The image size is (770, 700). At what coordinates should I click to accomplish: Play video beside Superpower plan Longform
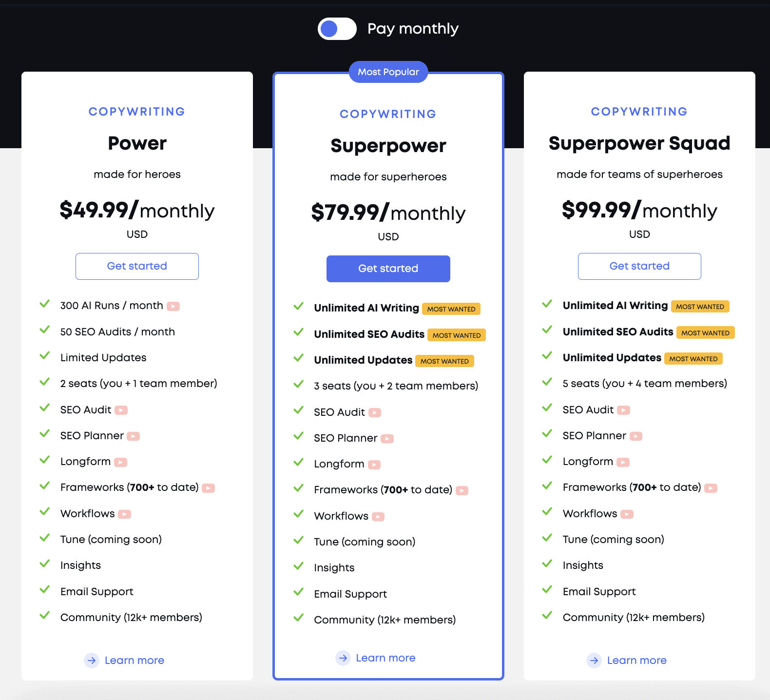[x=374, y=465]
